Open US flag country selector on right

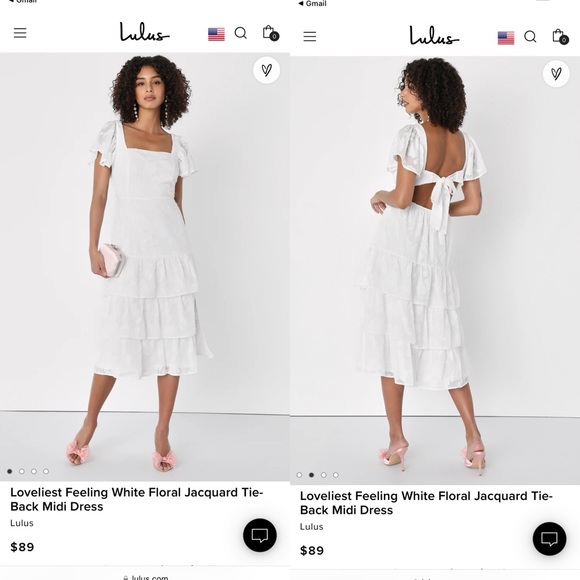click(506, 38)
